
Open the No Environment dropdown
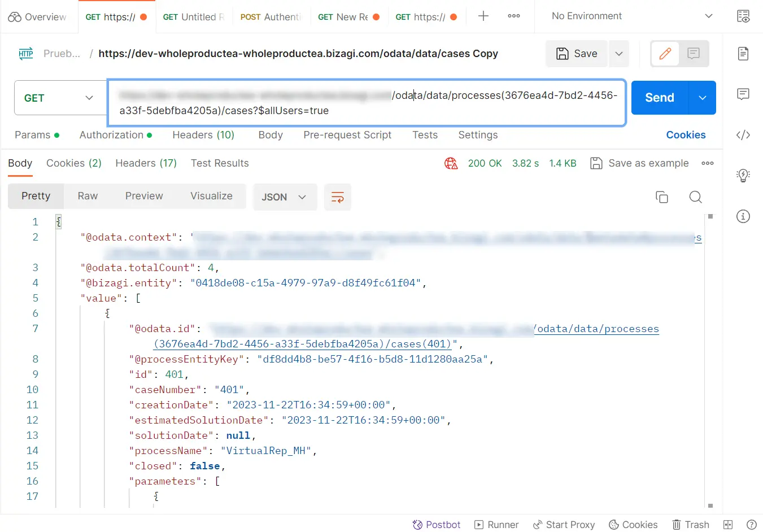coord(632,16)
